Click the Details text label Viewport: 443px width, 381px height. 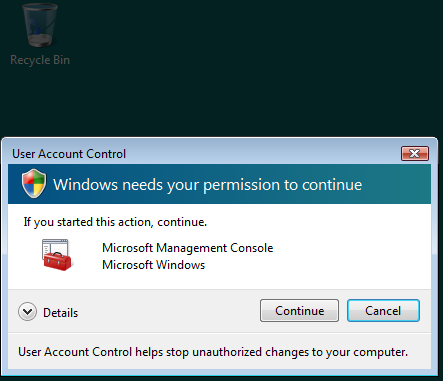point(60,313)
